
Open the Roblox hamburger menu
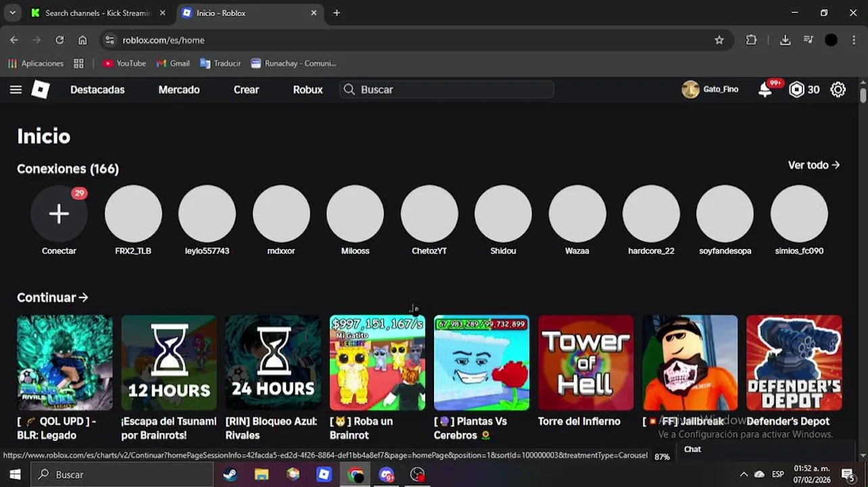click(x=16, y=89)
